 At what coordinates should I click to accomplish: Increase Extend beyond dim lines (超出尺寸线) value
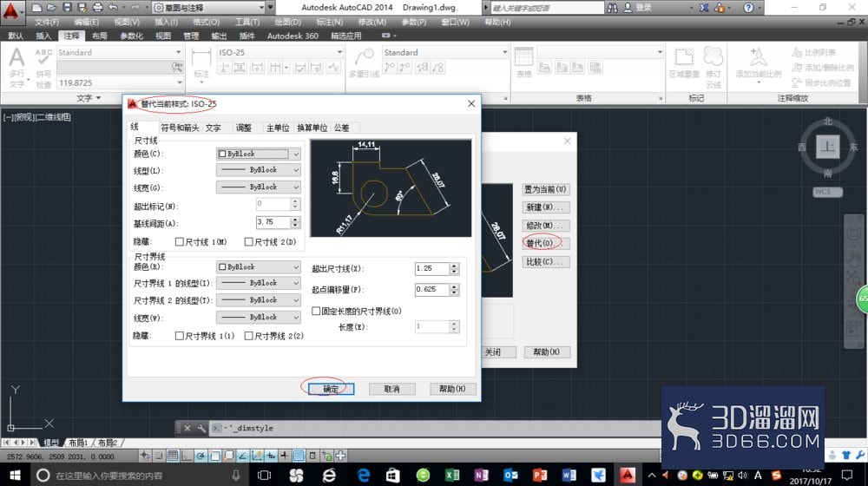(x=455, y=266)
